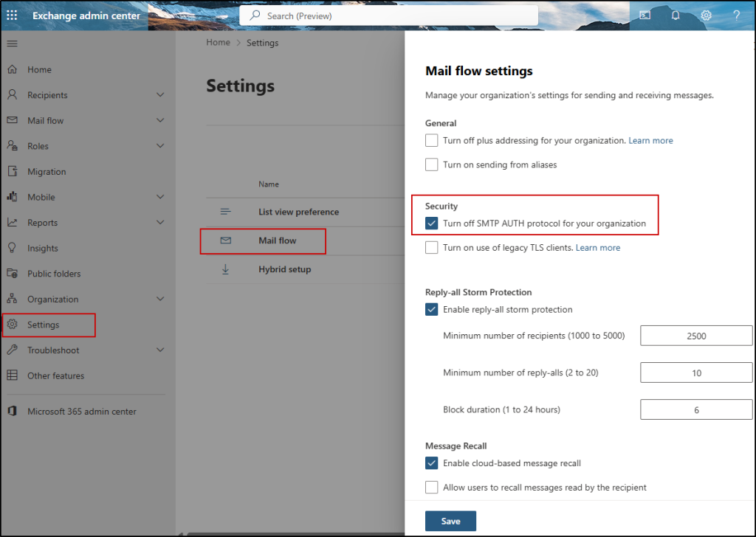This screenshot has height=537, width=756.
Task: Open Cloud Shell terminal icon
Action: 645,15
